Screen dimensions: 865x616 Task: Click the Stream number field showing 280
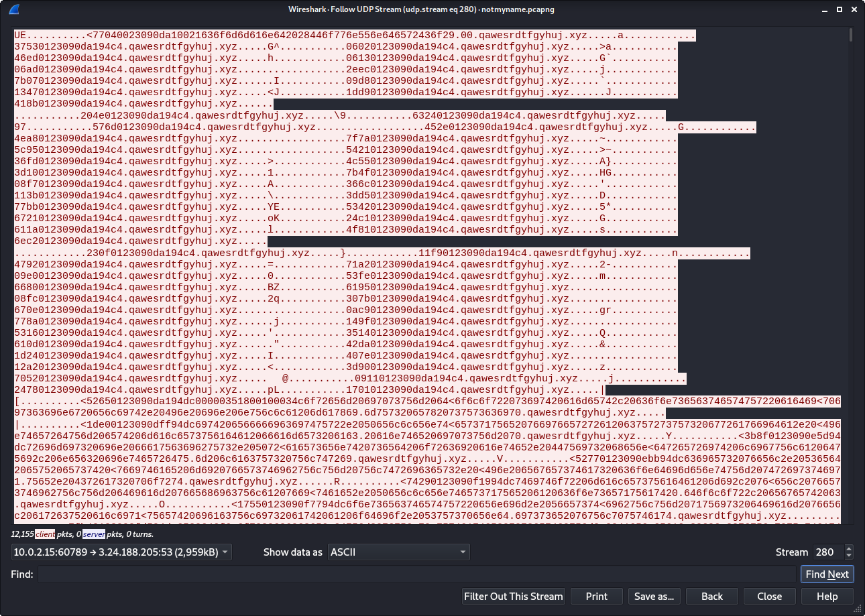point(828,552)
